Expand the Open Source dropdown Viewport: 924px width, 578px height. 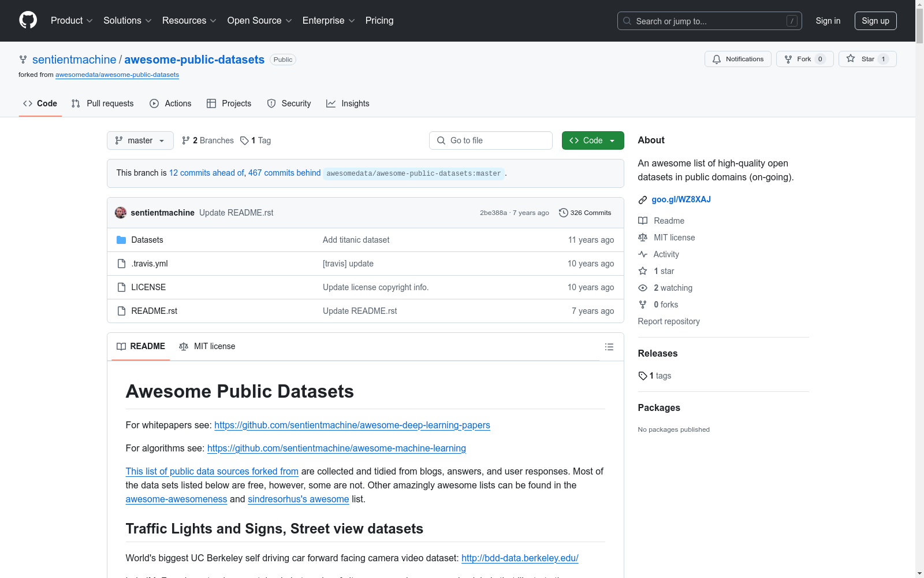pos(260,21)
